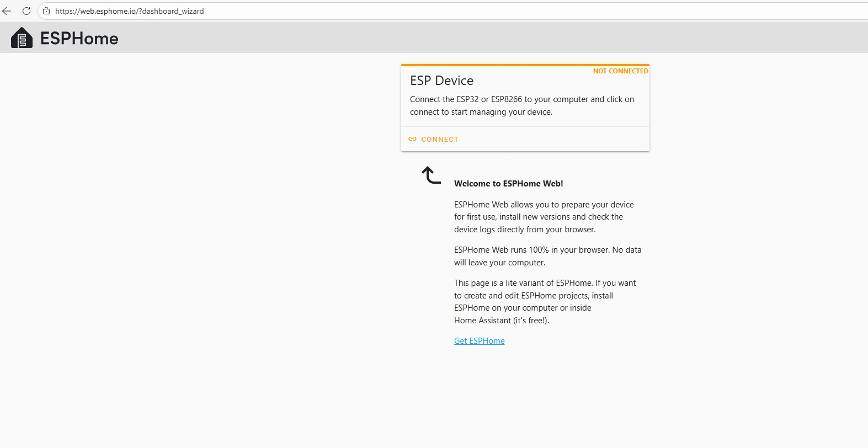Image resolution: width=868 pixels, height=448 pixels.
Task: Click the 'runs 100% in your browser' paragraph
Action: point(547,256)
